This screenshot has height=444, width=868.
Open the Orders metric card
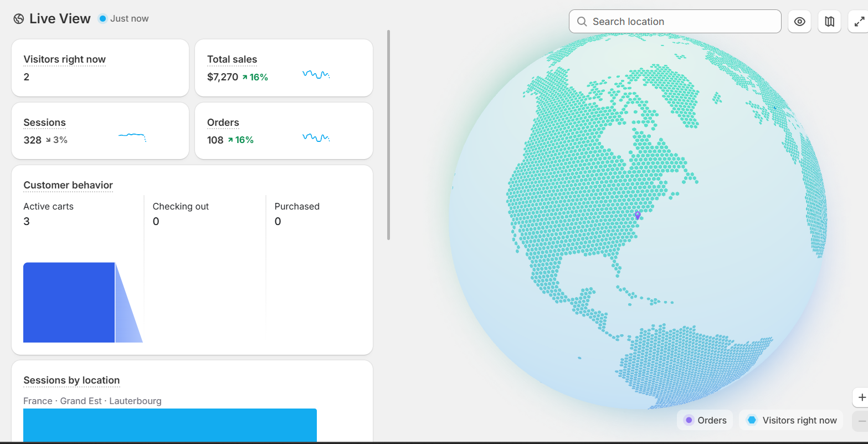284,131
